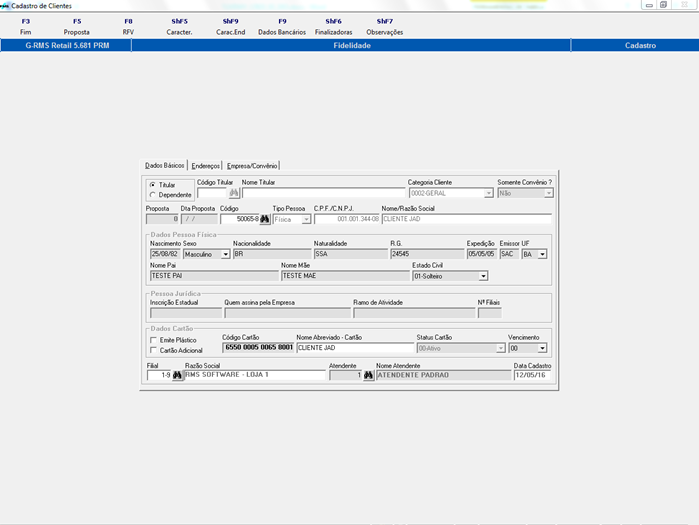This screenshot has height=525, width=699.
Task: Click the Código field showing 50065-8
Action: click(x=239, y=219)
